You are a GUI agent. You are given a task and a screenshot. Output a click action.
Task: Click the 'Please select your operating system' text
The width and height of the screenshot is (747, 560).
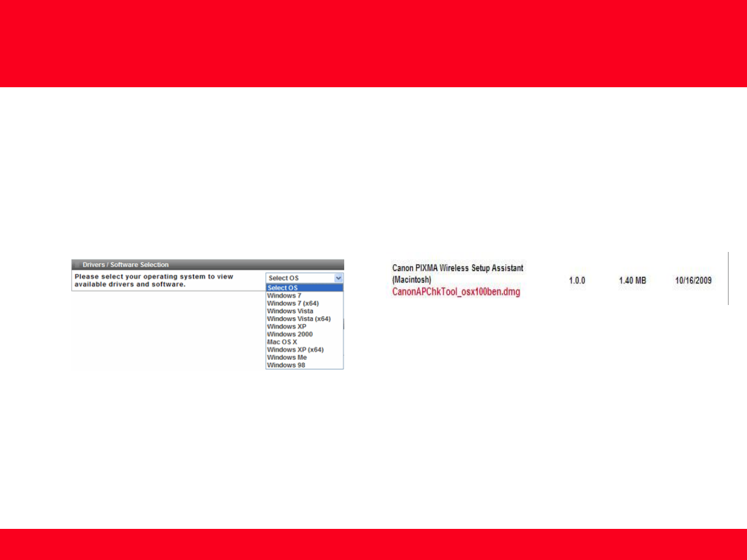tap(154, 281)
